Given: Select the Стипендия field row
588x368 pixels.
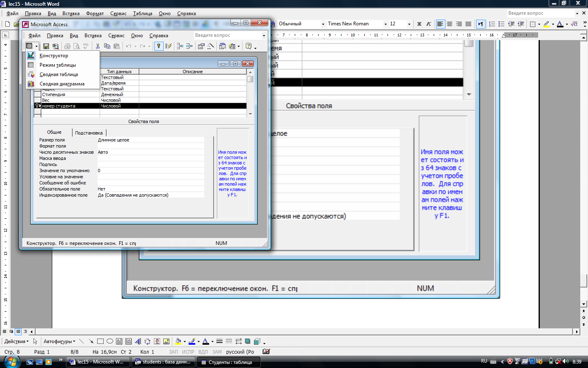Looking at the screenshot, I should 140,94.
